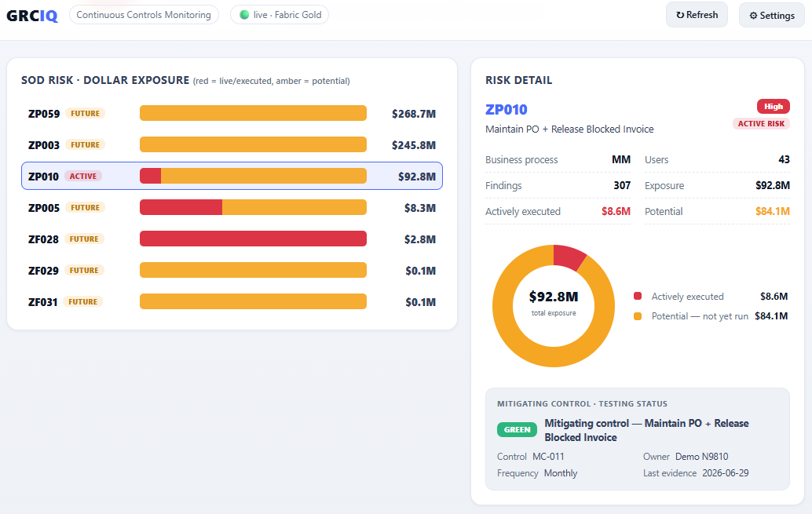Click the Maintain PO + Release Blocked Invoice subtitle
The height and width of the screenshot is (514, 812).
(x=569, y=129)
